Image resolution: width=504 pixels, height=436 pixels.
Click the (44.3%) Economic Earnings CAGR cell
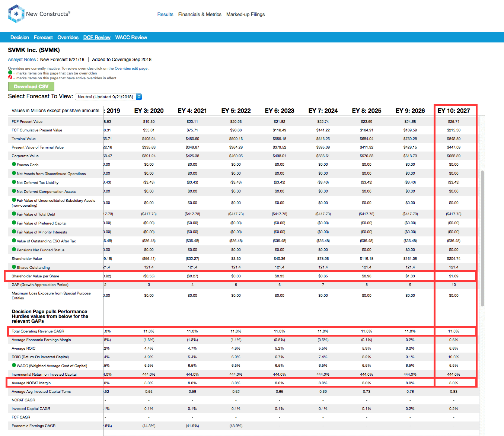coord(149,426)
